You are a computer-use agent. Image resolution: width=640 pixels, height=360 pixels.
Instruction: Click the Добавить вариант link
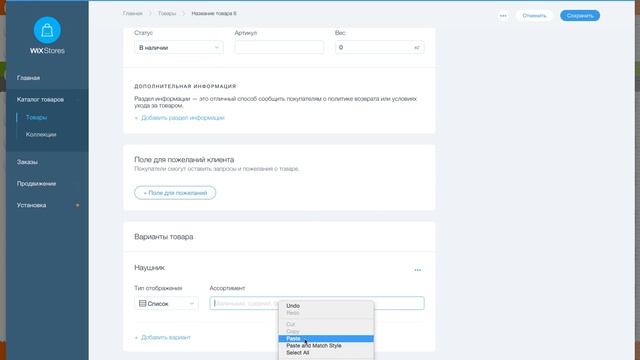coord(162,338)
